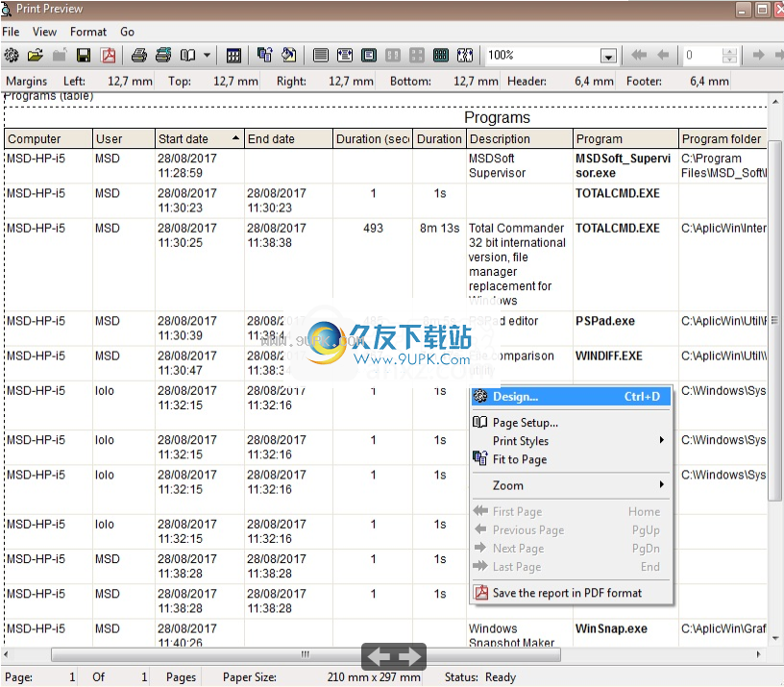Viewport: 784px width, 687px height.
Task: Open the report designer gear icon
Action: point(11,55)
